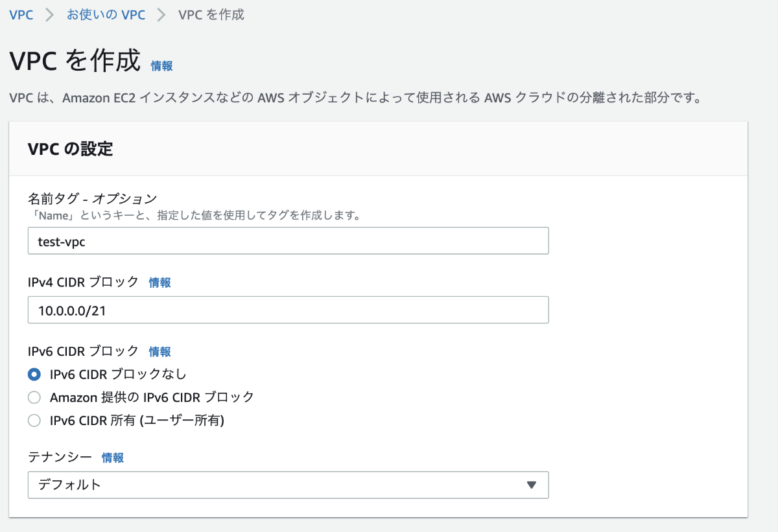Click the VPC breadcrumb link
This screenshot has width=778, height=532.
click(21, 14)
